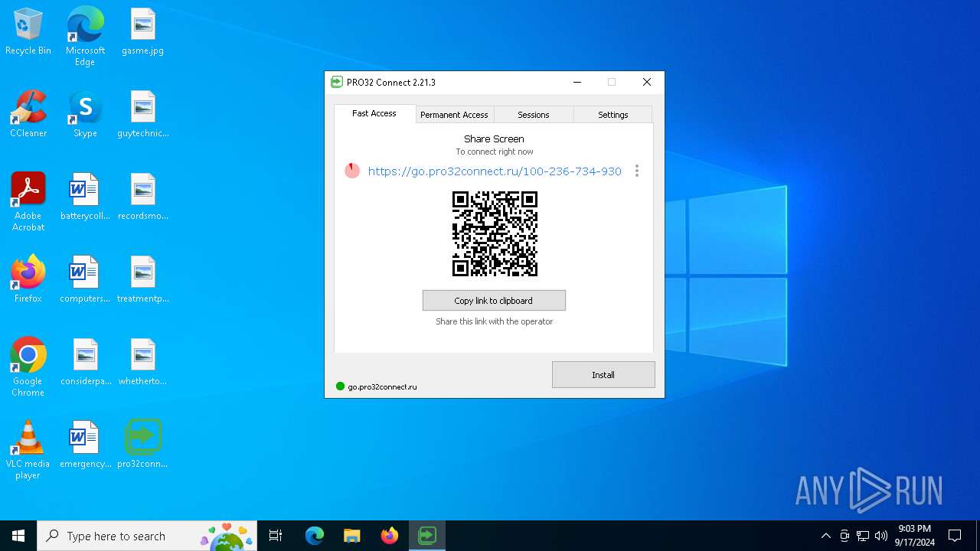Click the go.pro32connect.ru server status text
Image resolution: width=980 pixels, height=551 pixels.
coord(383,387)
